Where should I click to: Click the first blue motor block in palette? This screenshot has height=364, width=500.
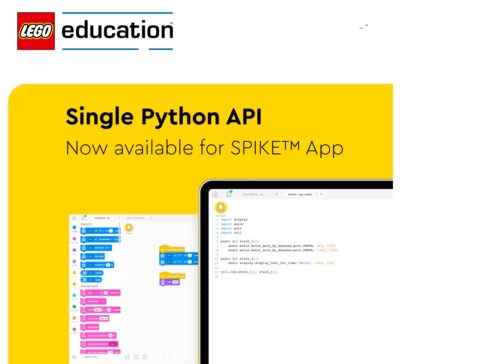pyautogui.click(x=100, y=231)
